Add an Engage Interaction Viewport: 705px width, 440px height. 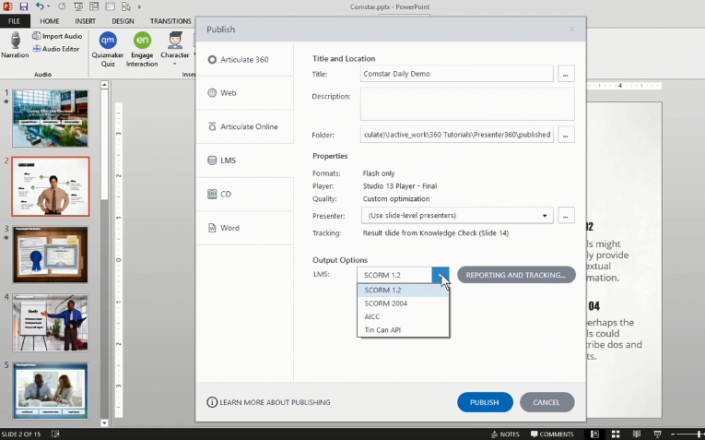tap(142, 49)
